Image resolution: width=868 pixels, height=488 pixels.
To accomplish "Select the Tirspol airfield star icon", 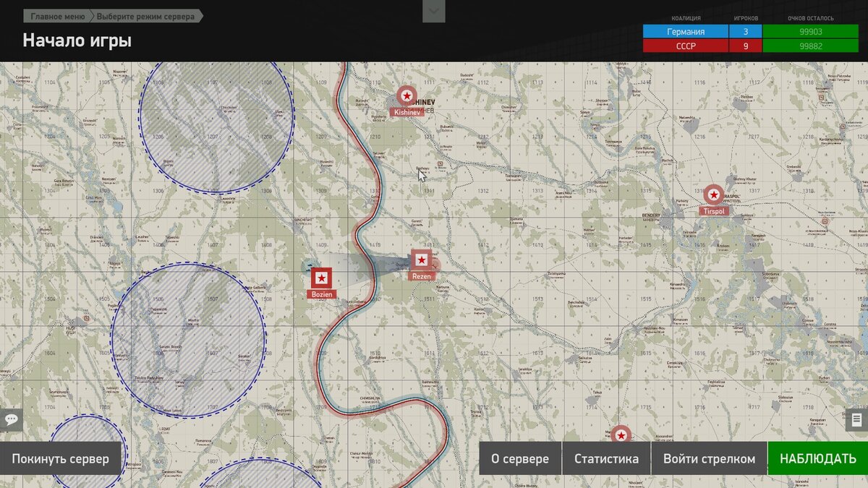I will coord(714,194).
